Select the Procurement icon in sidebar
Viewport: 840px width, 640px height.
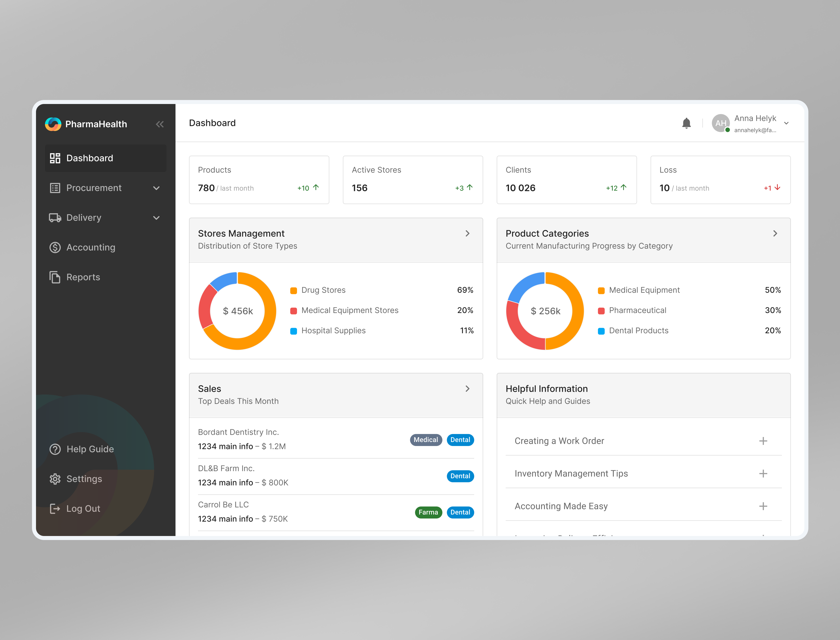click(55, 188)
